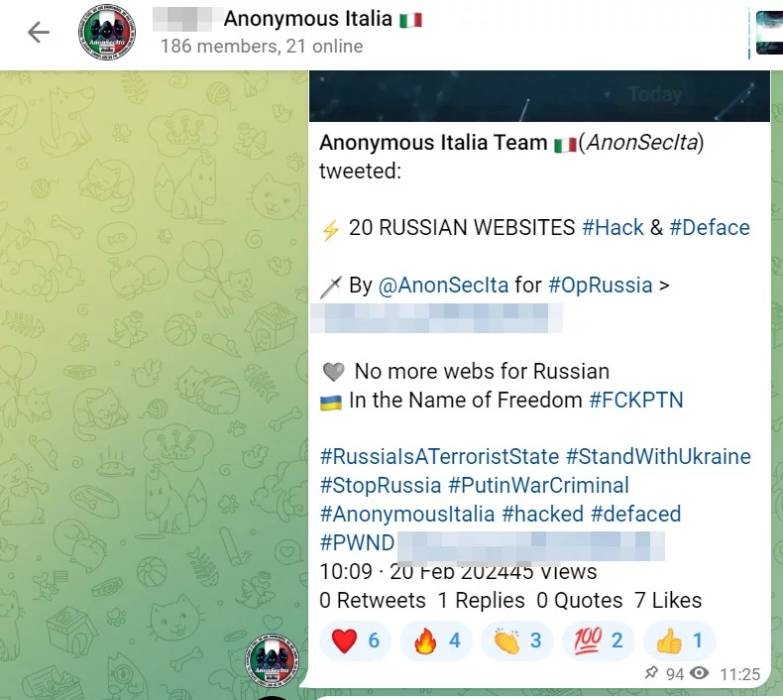Open the #Deface hashtag
Image resolution: width=783 pixels, height=700 pixels.
pyautogui.click(x=710, y=228)
